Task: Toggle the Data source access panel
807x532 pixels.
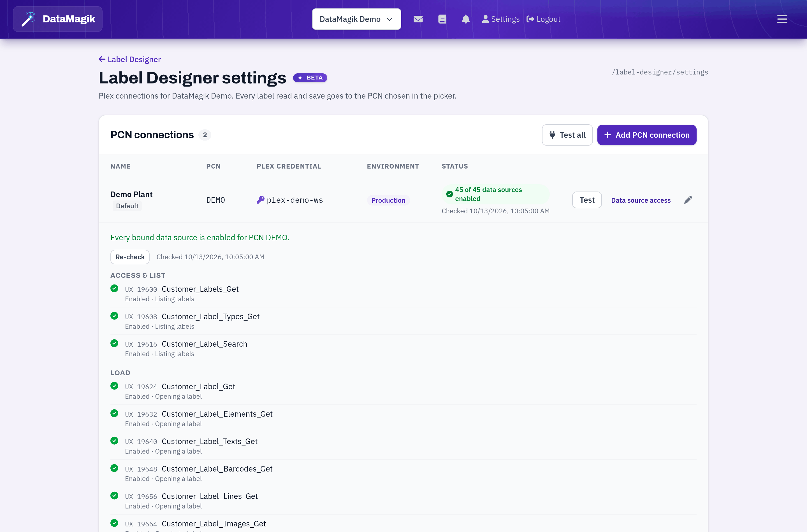Action: tap(641, 200)
